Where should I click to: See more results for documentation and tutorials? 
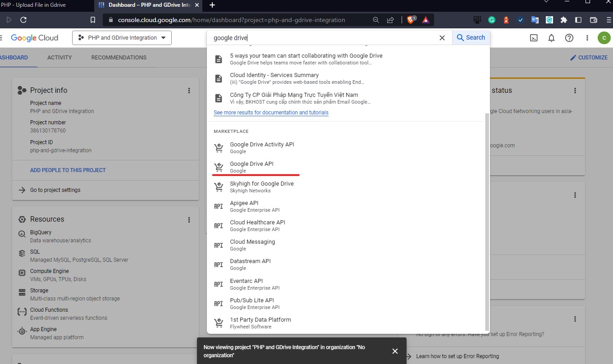click(x=271, y=113)
